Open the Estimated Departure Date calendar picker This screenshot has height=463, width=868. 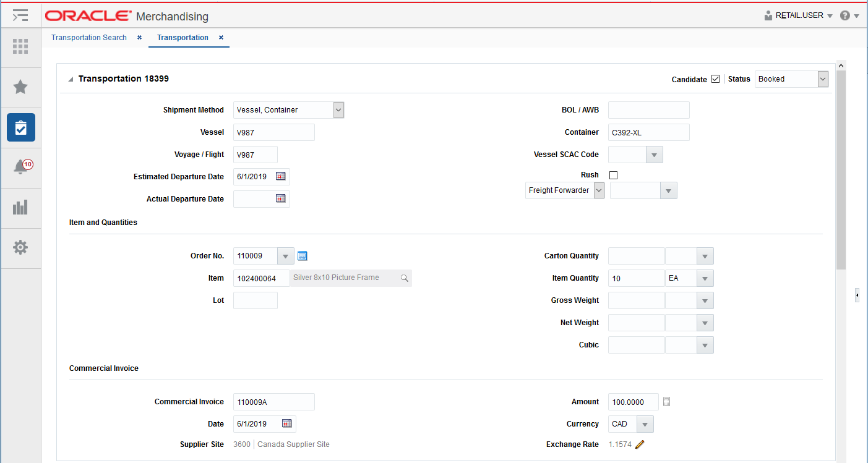pyautogui.click(x=281, y=176)
